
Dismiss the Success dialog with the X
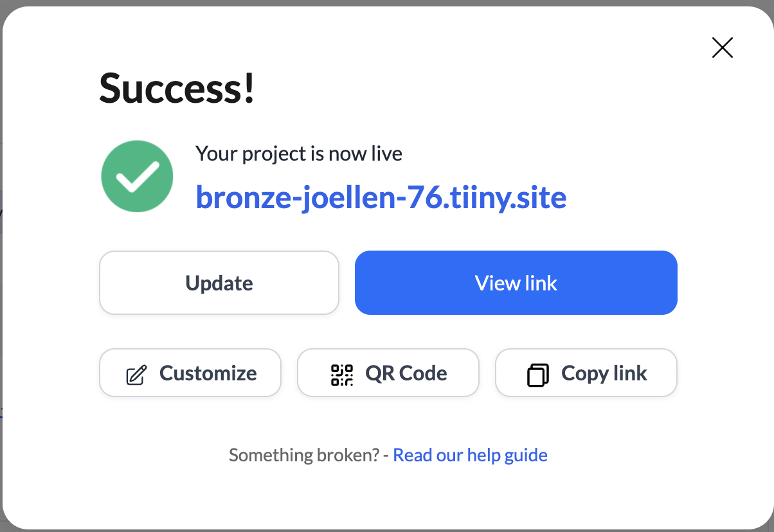[722, 48]
